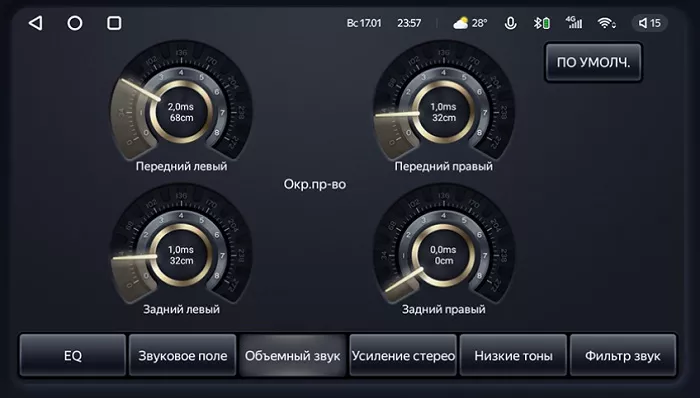
Task: Open the Звуковое поле tab
Action: coord(183,356)
